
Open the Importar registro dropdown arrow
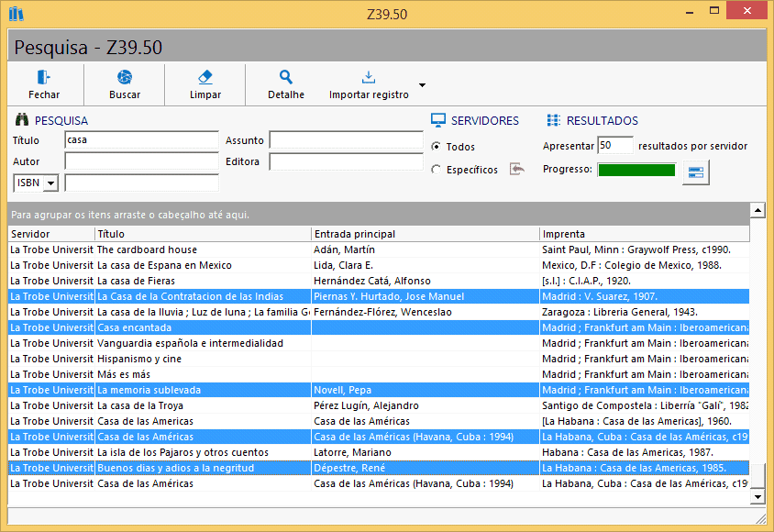pos(422,85)
